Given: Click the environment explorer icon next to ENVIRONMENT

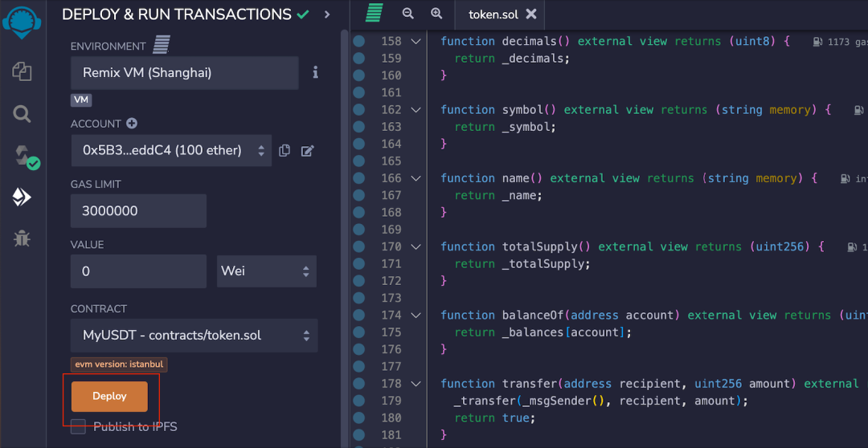Looking at the screenshot, I should click(x=161, y=44).
